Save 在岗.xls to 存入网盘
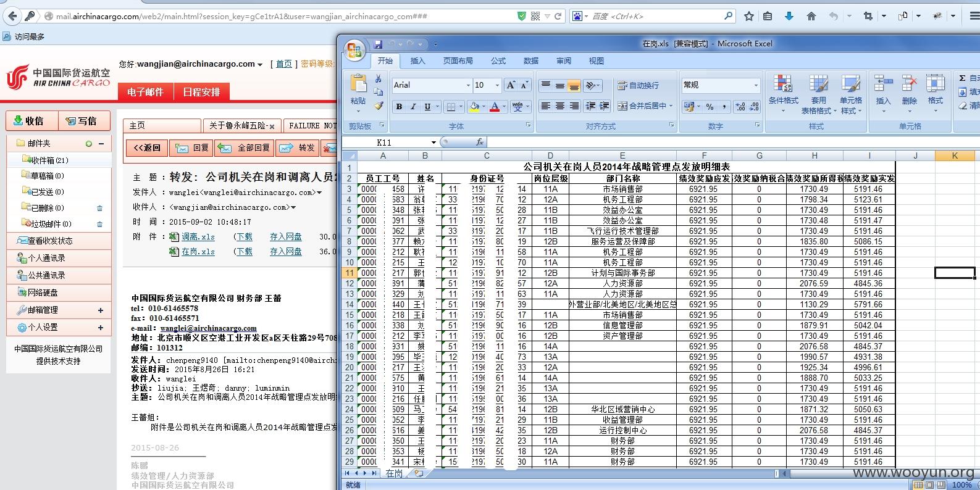 pyautogui.click(x=286, y=251)
